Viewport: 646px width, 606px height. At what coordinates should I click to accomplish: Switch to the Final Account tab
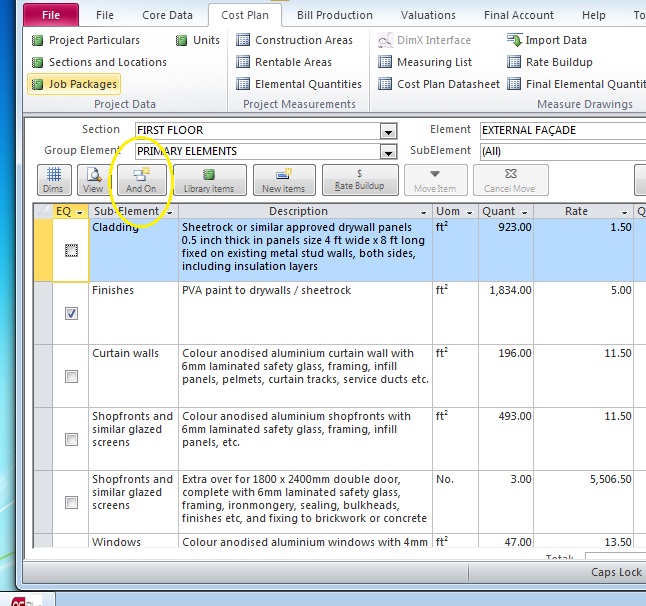519,15
